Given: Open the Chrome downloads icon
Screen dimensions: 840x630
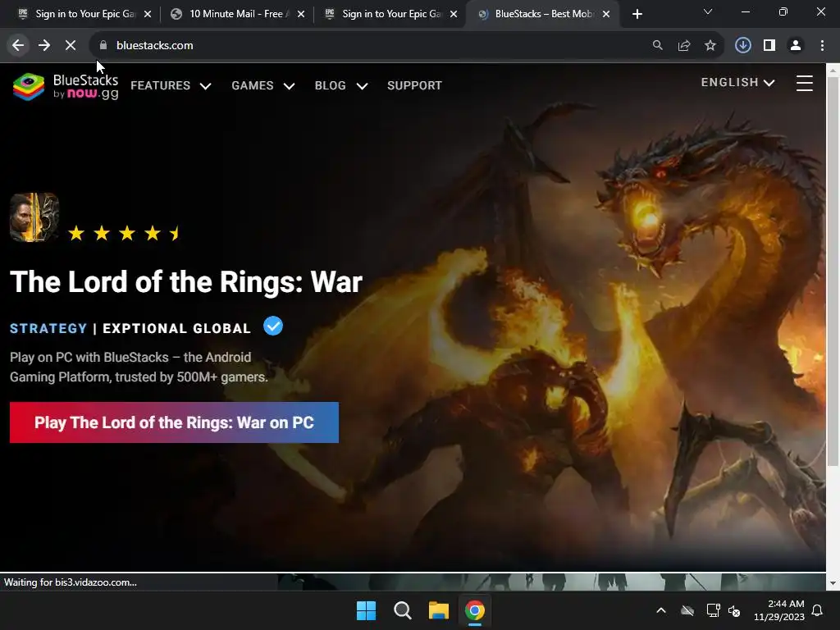Looking at the screenshot, I should [743, 46].
